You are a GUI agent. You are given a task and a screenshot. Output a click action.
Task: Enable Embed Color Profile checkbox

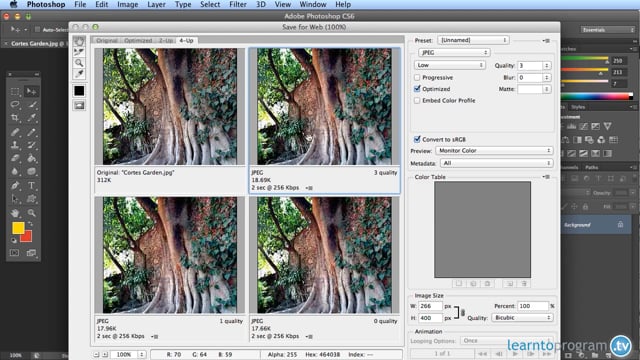tap(417, 100)
